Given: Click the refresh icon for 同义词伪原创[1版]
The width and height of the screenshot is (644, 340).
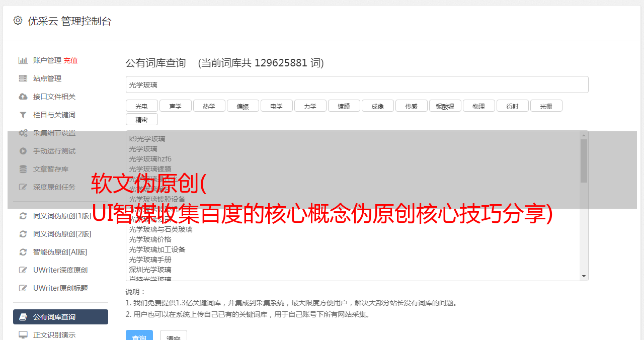Looking at the screenshot, I should (x=23, y=216).
